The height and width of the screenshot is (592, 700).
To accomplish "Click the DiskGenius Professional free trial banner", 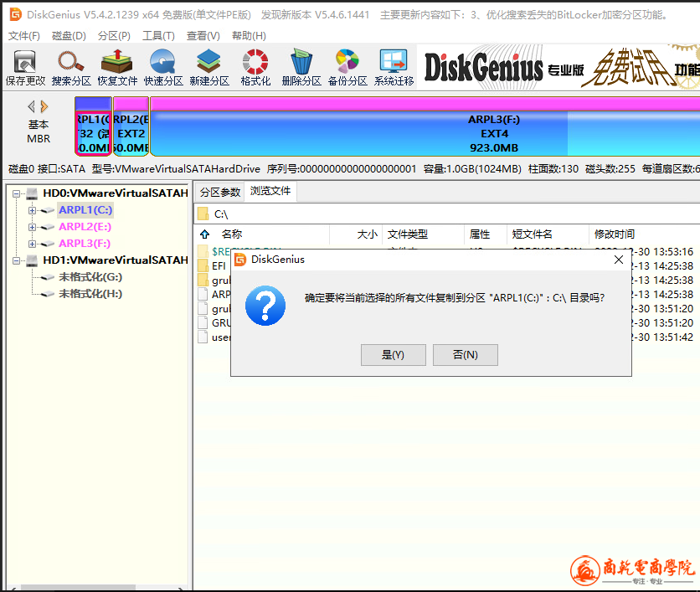I will point(558,68).
